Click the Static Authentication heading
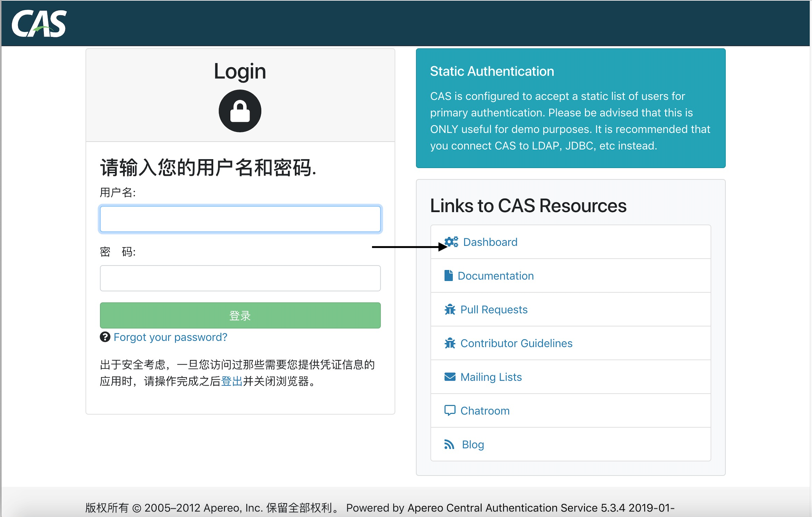 coord(492,71)
